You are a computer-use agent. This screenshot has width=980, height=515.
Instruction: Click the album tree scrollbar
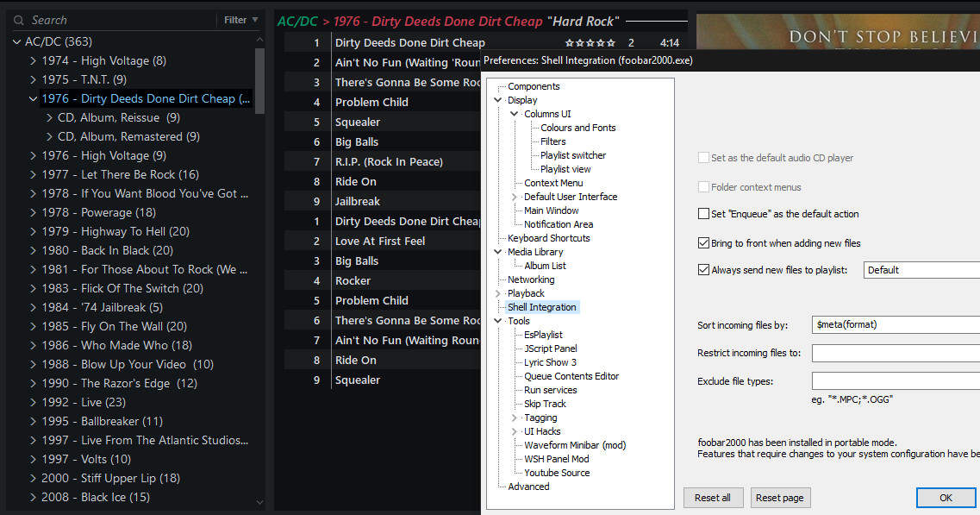tap(260, 81)
